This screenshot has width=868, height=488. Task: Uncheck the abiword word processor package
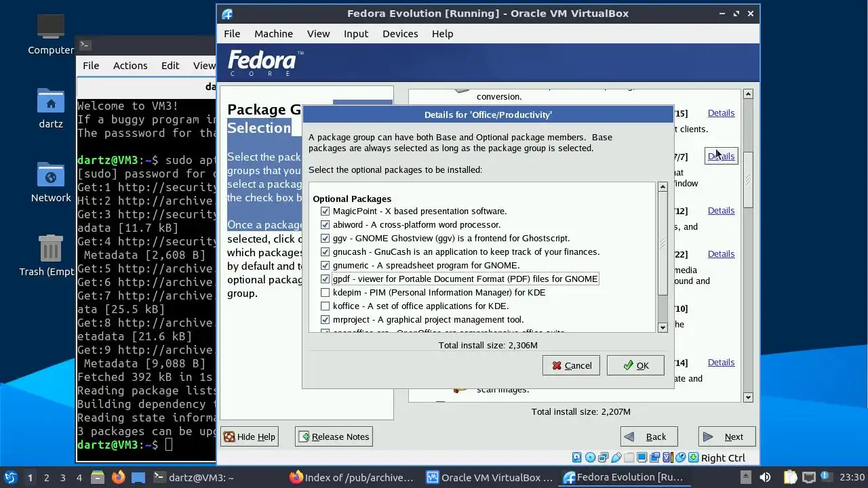point(325,224)
